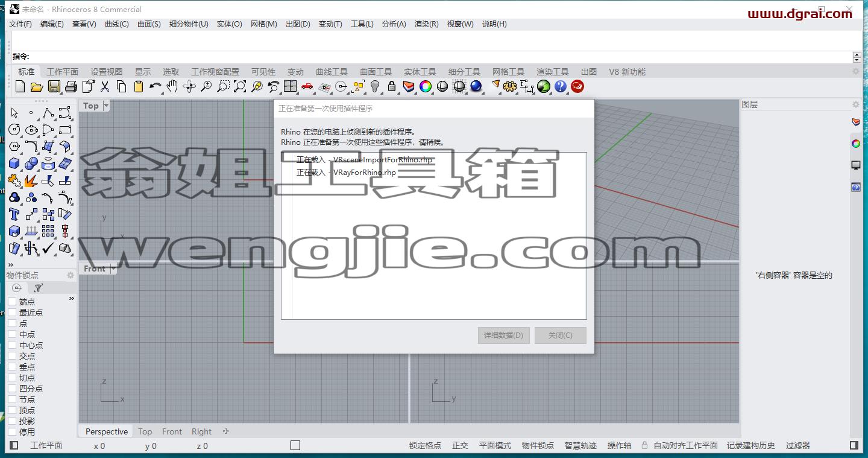Toggle 智慧轨迹 in the status bar
This screenshot has height=458, width=868.
580,445
